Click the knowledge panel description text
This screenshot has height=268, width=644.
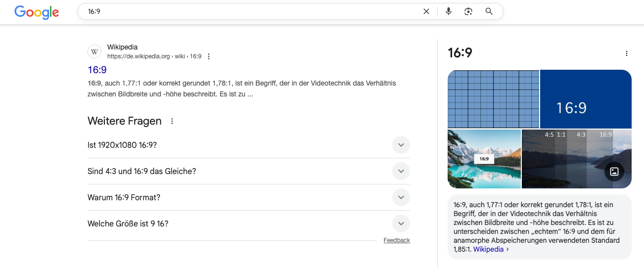(x=537, y=227)
